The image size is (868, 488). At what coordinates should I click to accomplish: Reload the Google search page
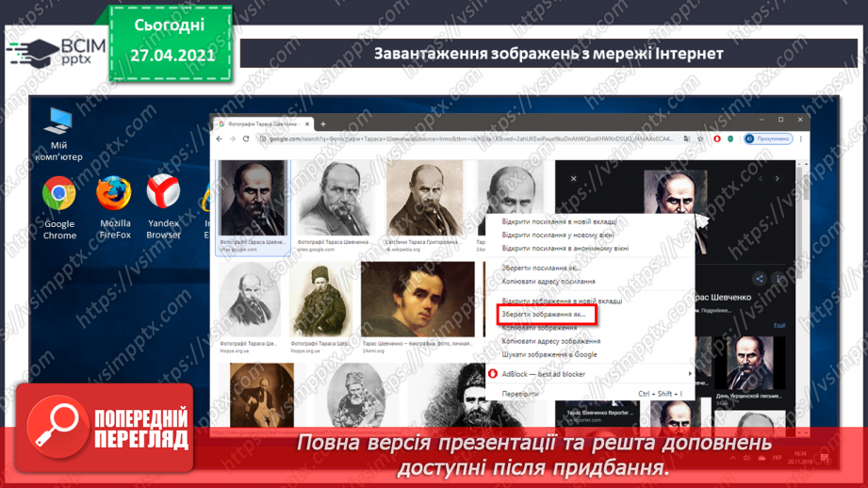(x=246, y=138)
